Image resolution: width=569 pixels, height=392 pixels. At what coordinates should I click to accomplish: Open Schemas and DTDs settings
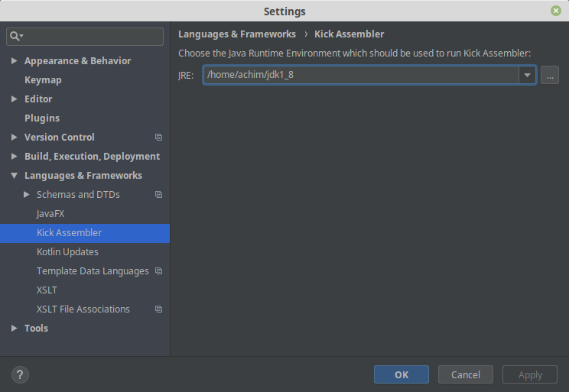(x=78, y=195)
